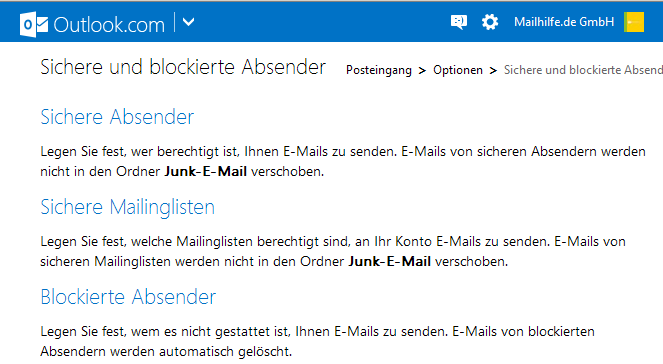Click the arrow separator after Posteingang
The image size is (663, 364).
click(422, 71)
